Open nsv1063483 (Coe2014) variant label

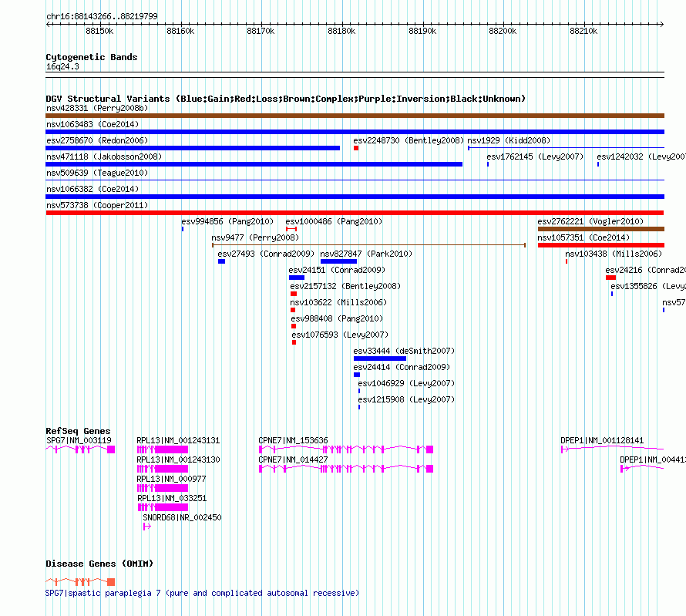92,124
